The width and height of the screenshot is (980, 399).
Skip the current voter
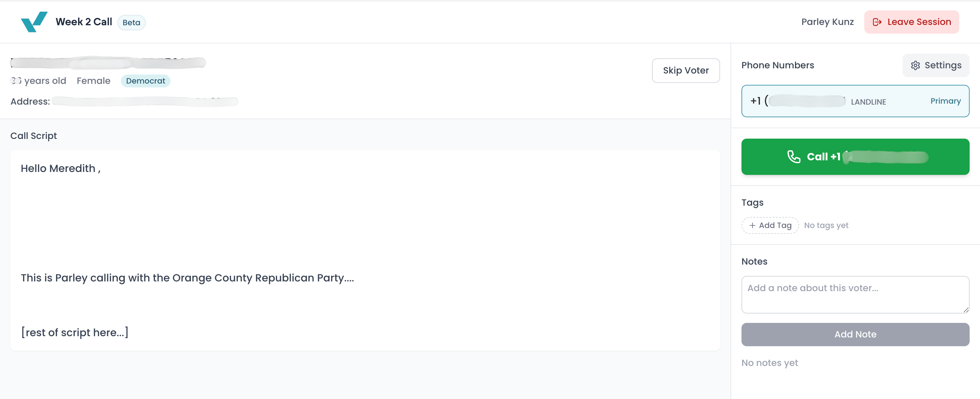(x=685, y=70)
